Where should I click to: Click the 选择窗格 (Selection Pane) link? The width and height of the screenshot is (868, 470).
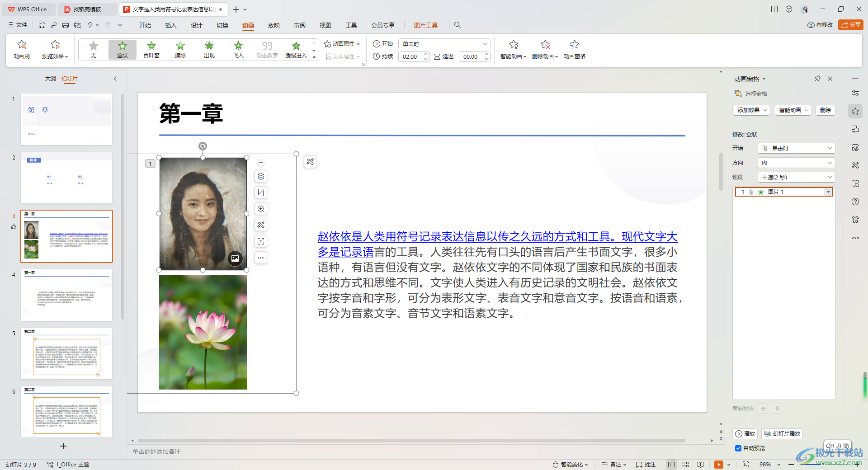click(x=751, y=94)
